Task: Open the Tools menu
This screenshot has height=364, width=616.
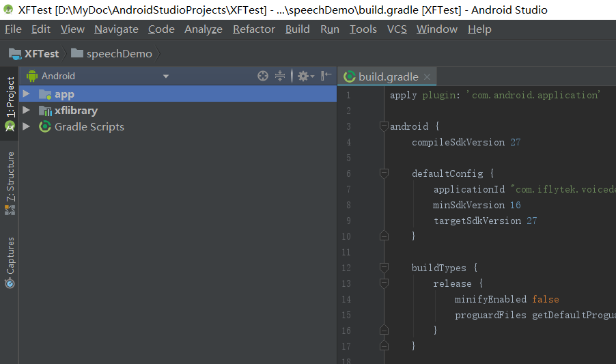Action: click(x=363, y=29)
